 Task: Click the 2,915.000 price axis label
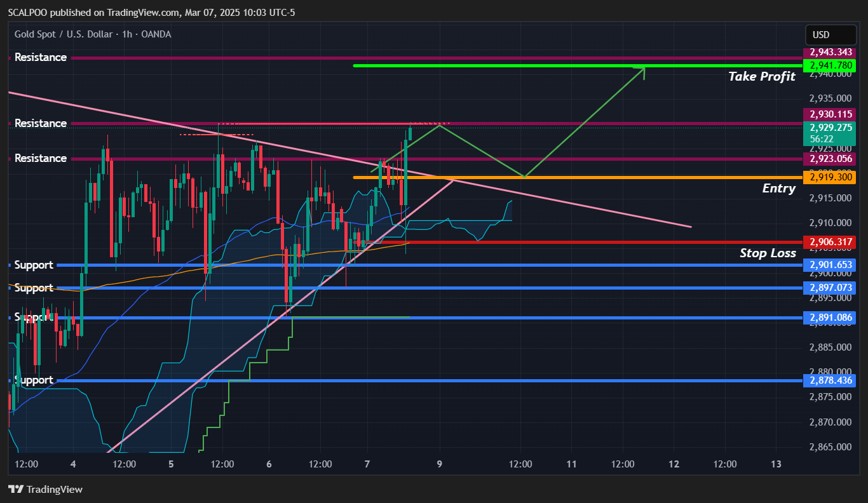[831, 198]
